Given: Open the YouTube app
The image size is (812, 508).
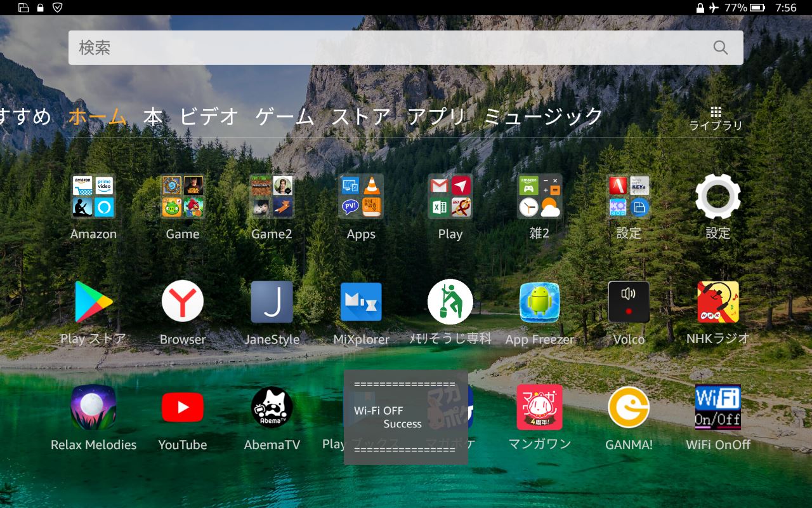Looking at the screenshot, I should (183, 408).
